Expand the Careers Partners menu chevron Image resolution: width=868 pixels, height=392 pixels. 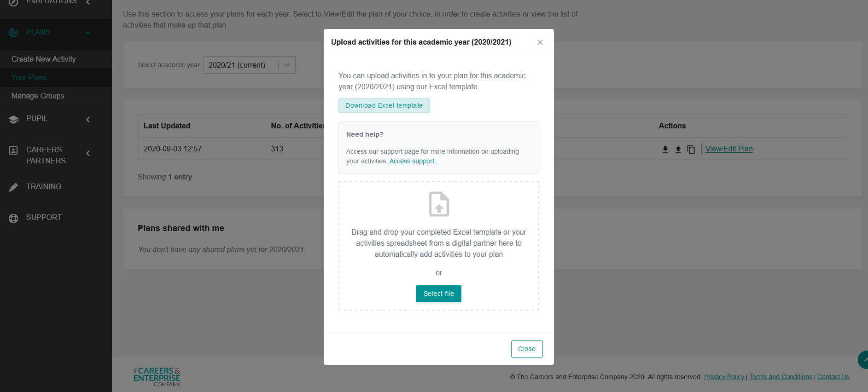pos(88,153)
